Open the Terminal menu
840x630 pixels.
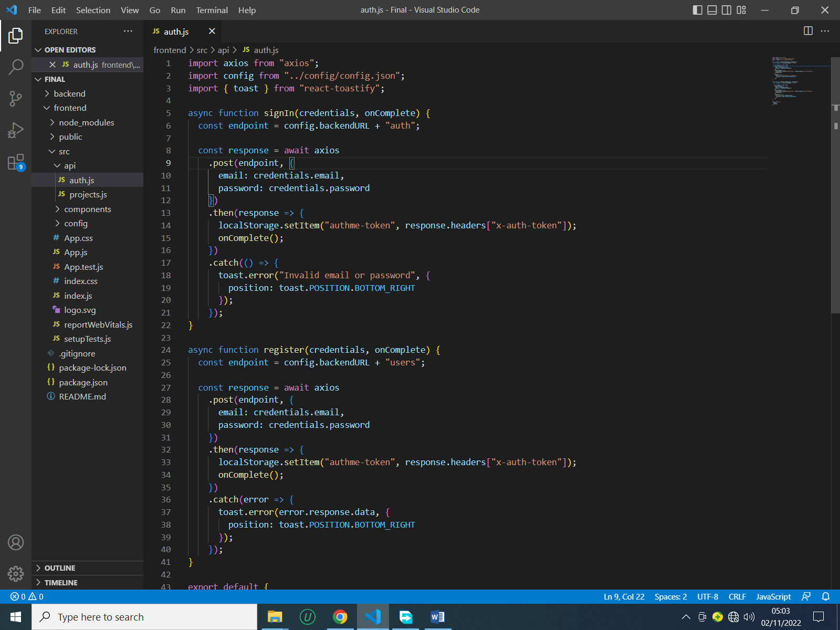click(212, 10)
